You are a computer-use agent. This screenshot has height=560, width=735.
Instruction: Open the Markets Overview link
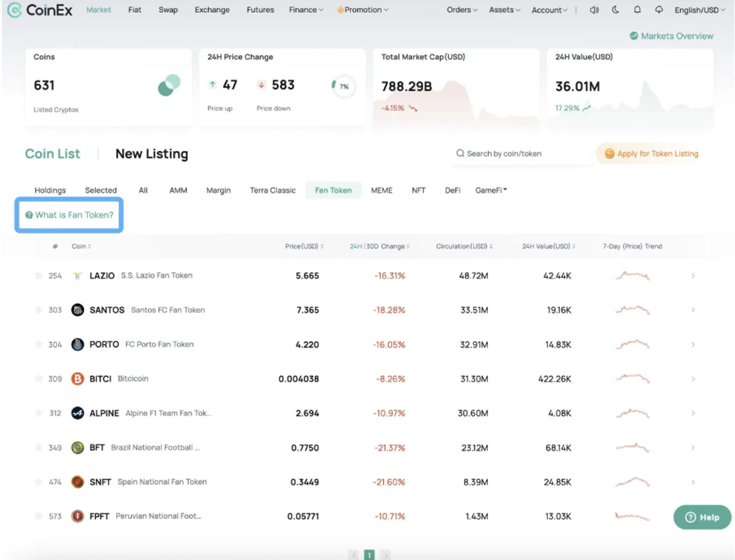(671, 36)
